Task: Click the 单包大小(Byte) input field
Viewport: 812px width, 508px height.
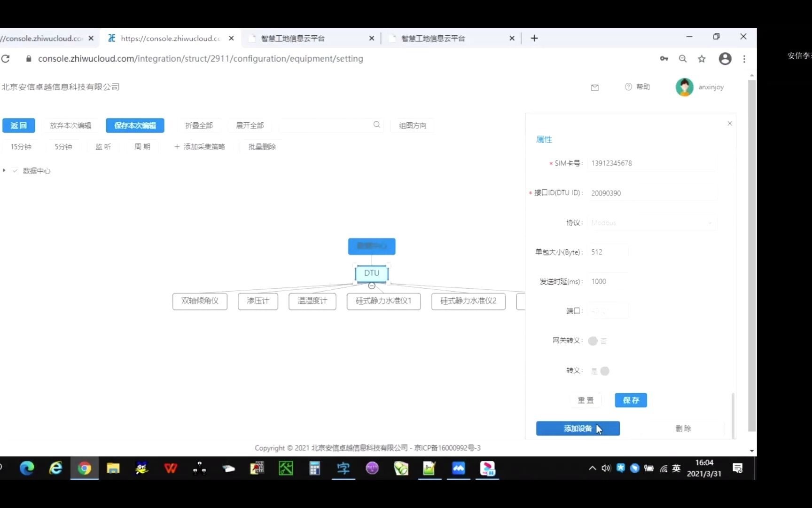Action: [608, 252]
